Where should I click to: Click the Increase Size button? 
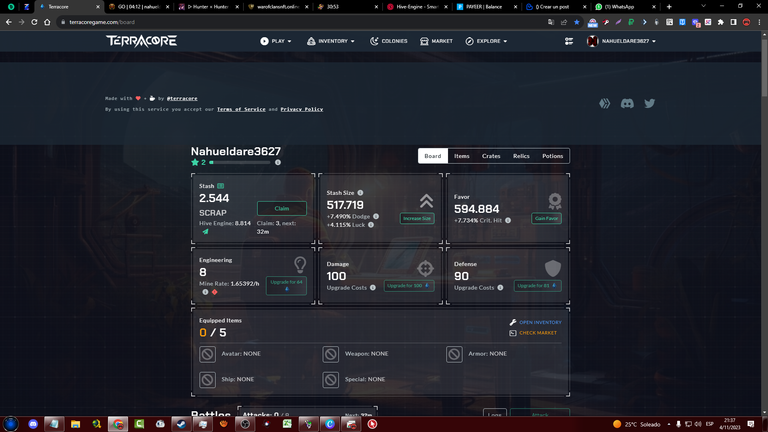[x=417, y=218]
